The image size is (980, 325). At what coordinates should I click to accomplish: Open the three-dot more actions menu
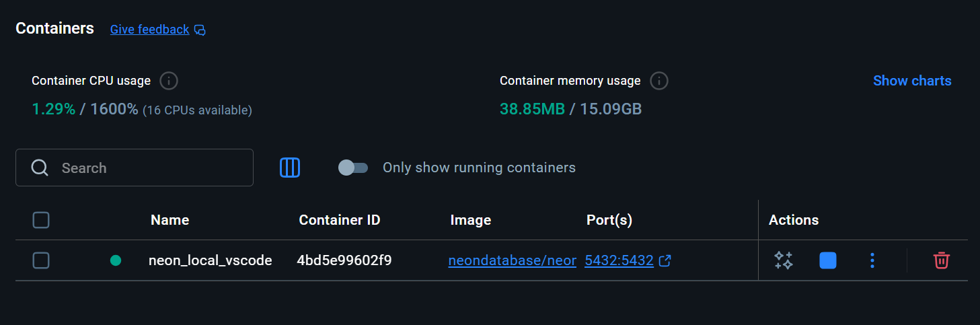pos(872,260)
